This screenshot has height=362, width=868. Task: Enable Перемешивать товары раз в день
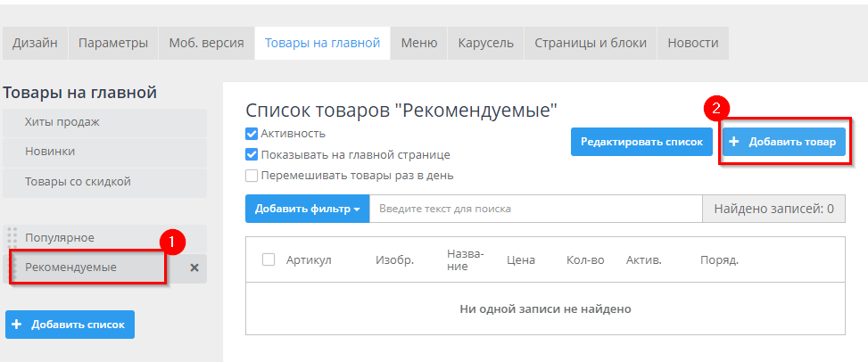(252, 176)
